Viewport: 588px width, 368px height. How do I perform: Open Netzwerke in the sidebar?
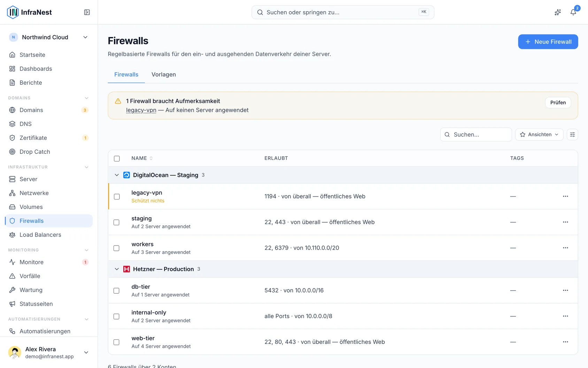[x=49, y=193]
